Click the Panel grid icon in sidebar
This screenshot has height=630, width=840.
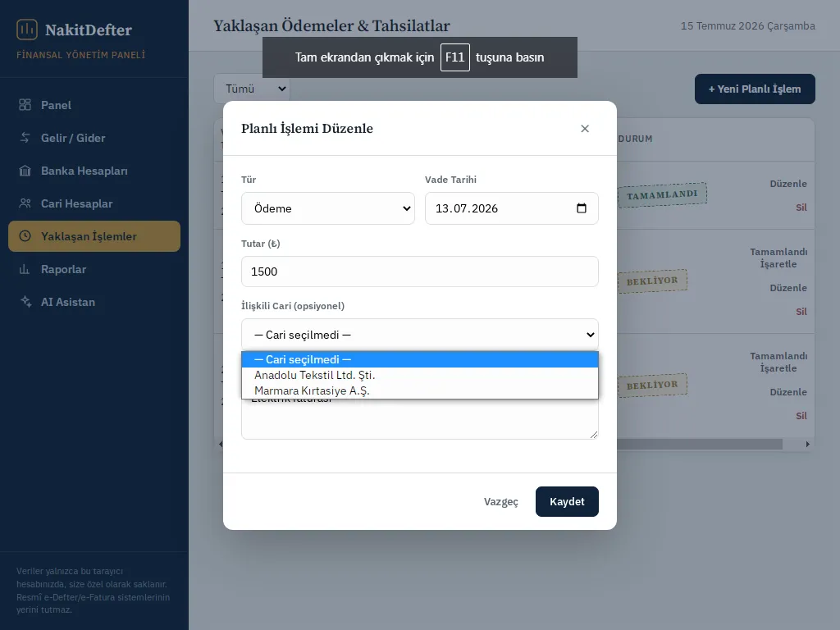click(25, 105)
